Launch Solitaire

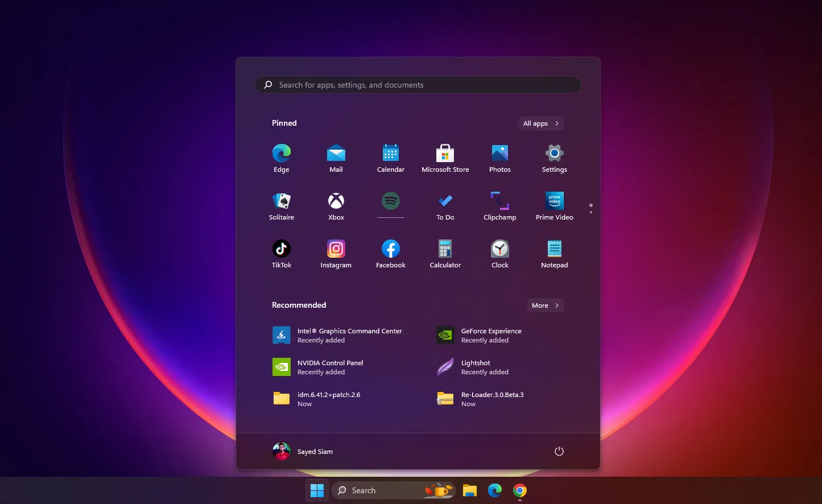pos(282,206)
